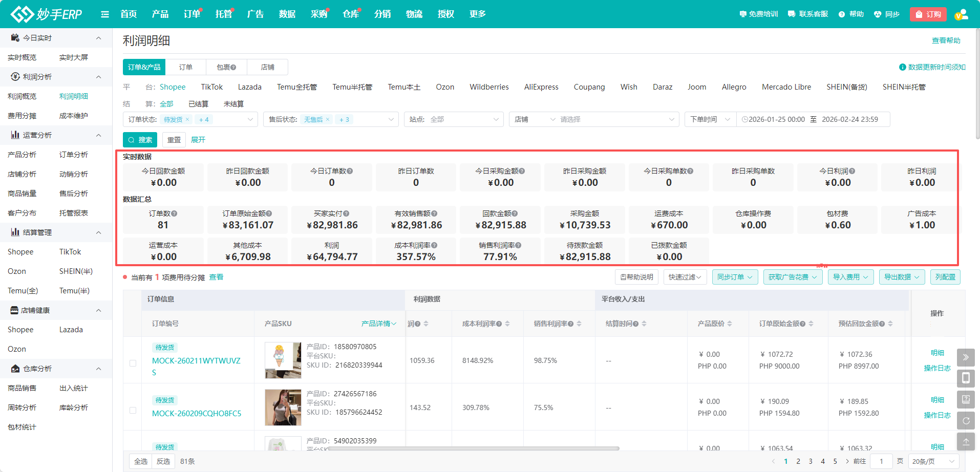
Task: Open the 导出数据 dropdown button
Action: point(902,277)
